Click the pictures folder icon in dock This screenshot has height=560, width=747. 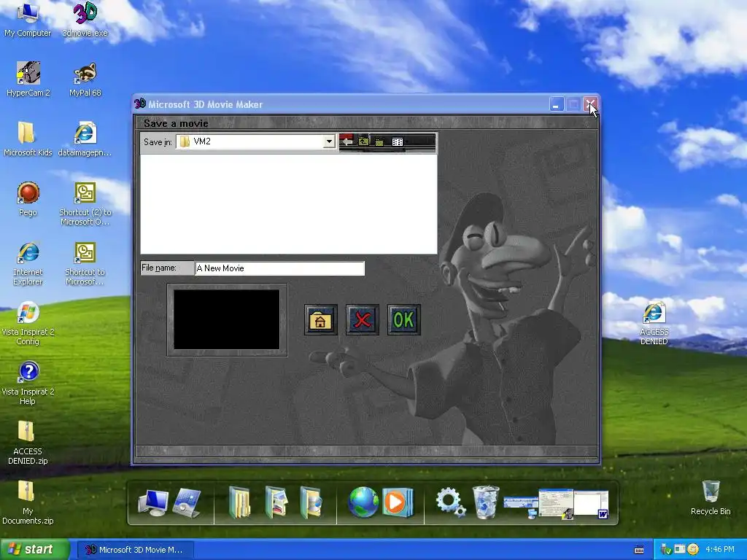click(x=276, y=502)
